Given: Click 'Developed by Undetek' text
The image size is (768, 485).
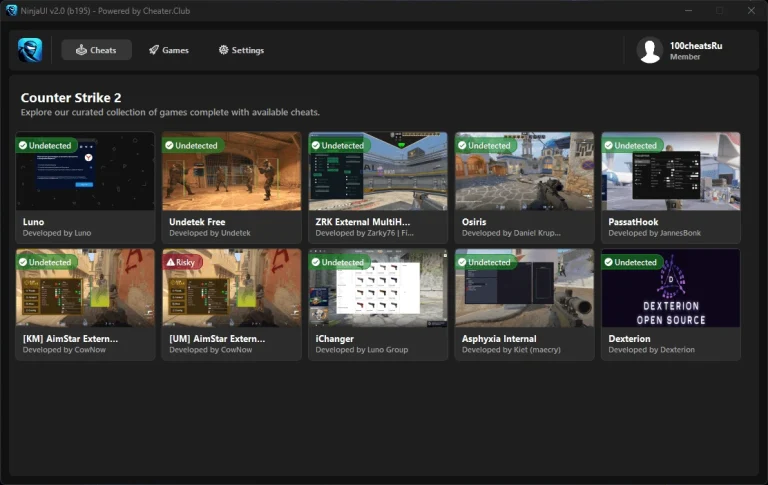Looking at the screenshot, I should click(x=210, y=233).
